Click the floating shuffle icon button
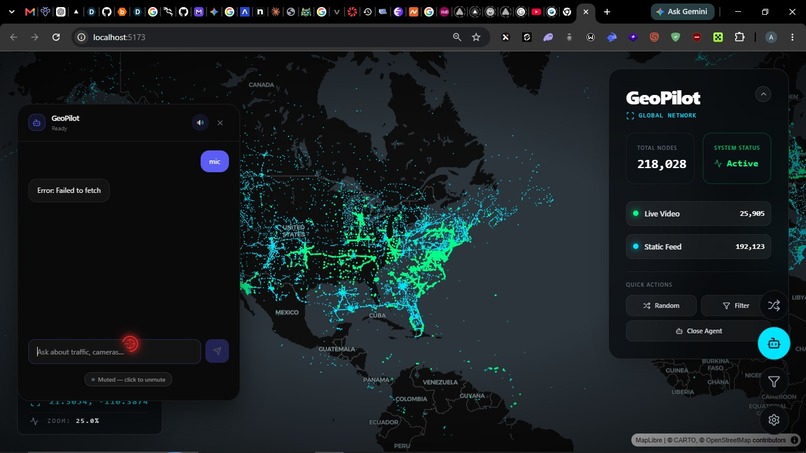This screenshot has height=453, width=806. pos(774,305)
